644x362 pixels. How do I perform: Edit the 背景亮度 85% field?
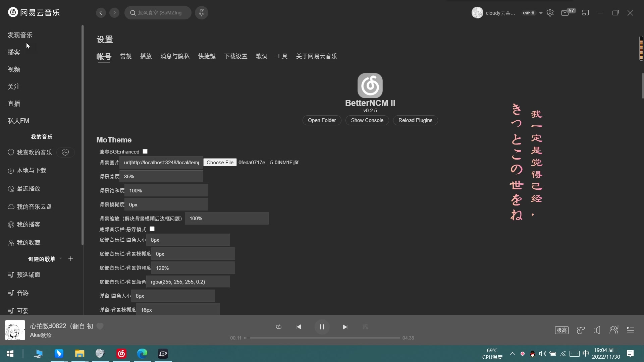161,177
